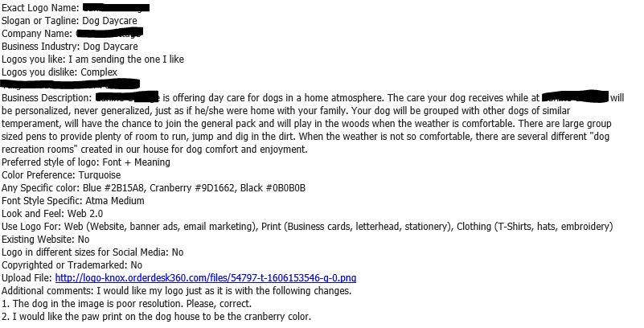Click 'Preferred style of logo: Font + Meaning'
This screenshot has height=328, width=644.
pyautogui.click(x=86, y=162)
